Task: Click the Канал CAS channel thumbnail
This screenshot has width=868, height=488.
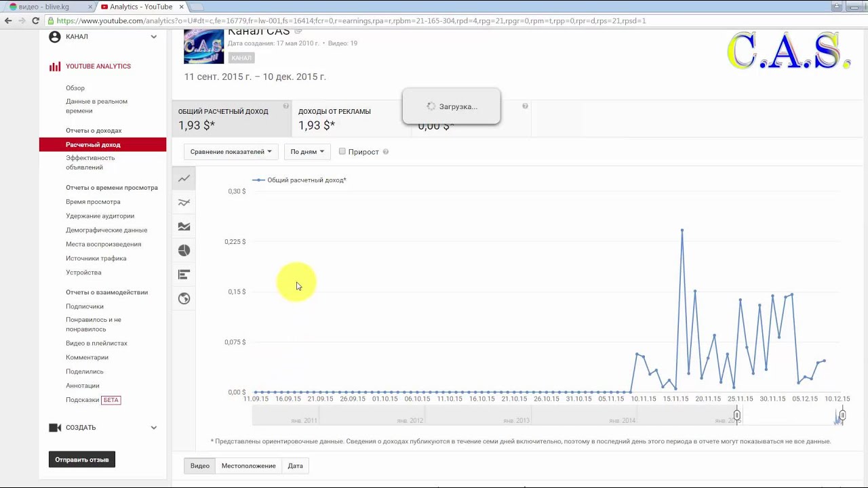Action: (x=203, y=47)
